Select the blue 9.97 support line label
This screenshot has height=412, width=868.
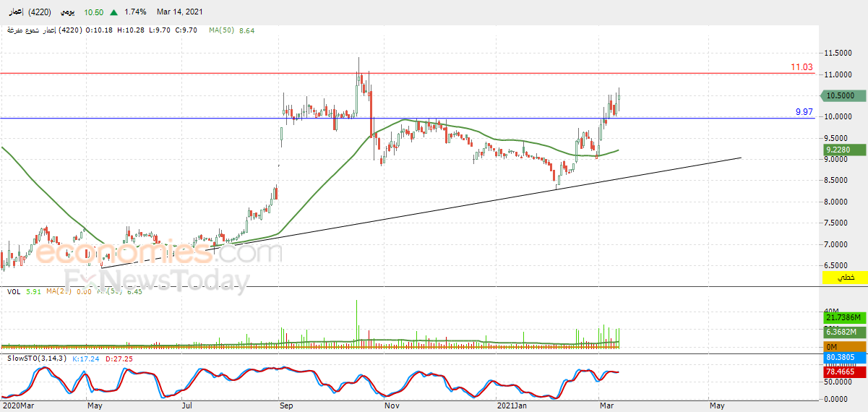[804, 112]
